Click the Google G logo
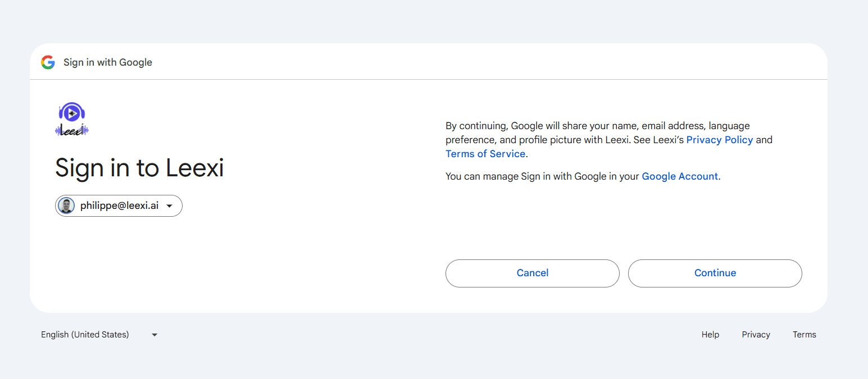This screenshot has width=868, height=379. coord(48,62)
